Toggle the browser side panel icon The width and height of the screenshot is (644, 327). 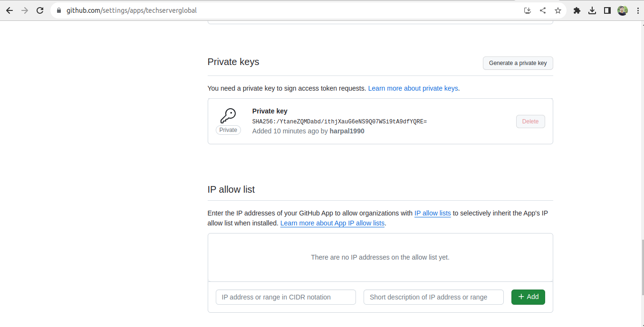click(607, 10)
